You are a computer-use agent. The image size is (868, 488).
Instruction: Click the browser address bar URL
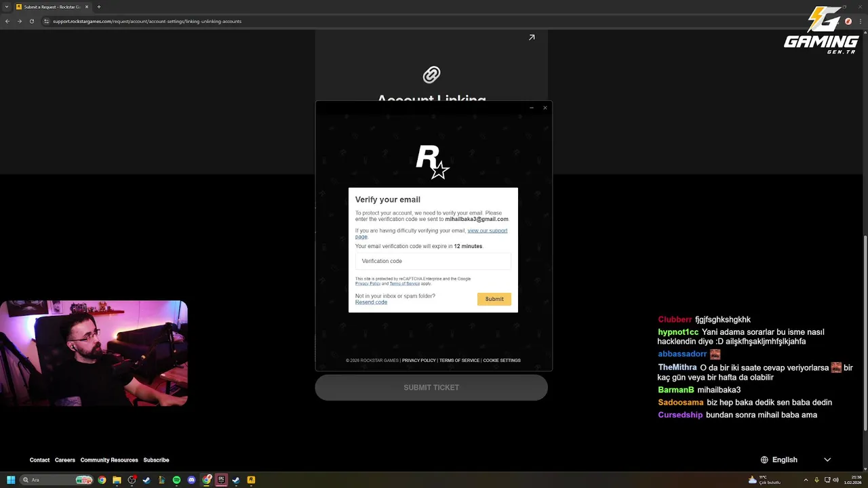pos(147,21)
